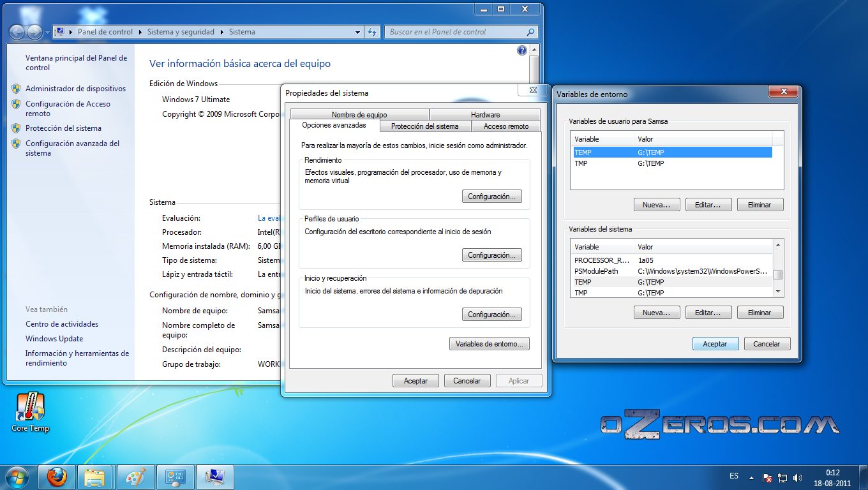Switch to Nombre de equipo tab
The width and height of the screenshot is (868, 490).
(x=359, y=115)
